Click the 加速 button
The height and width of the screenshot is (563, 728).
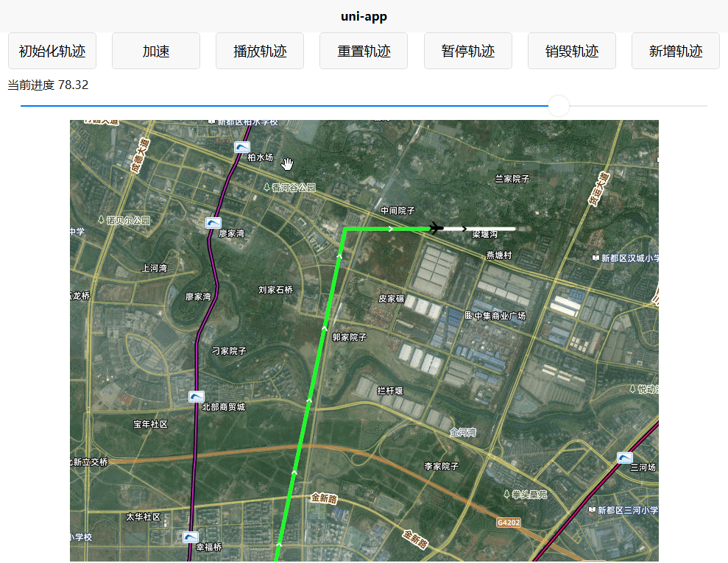click(x=155, y=50)
